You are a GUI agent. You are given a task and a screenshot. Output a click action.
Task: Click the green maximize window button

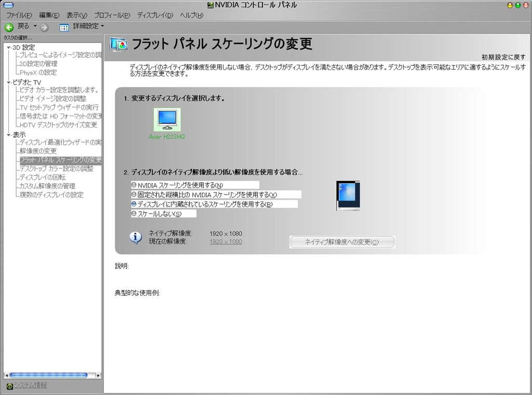[x=518, y=5]
